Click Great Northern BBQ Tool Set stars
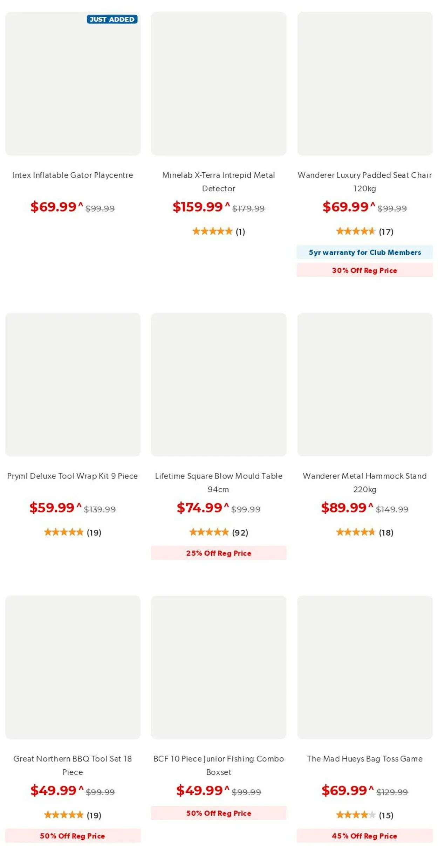This screenshot has height=868, width=438. click(64, 815)
